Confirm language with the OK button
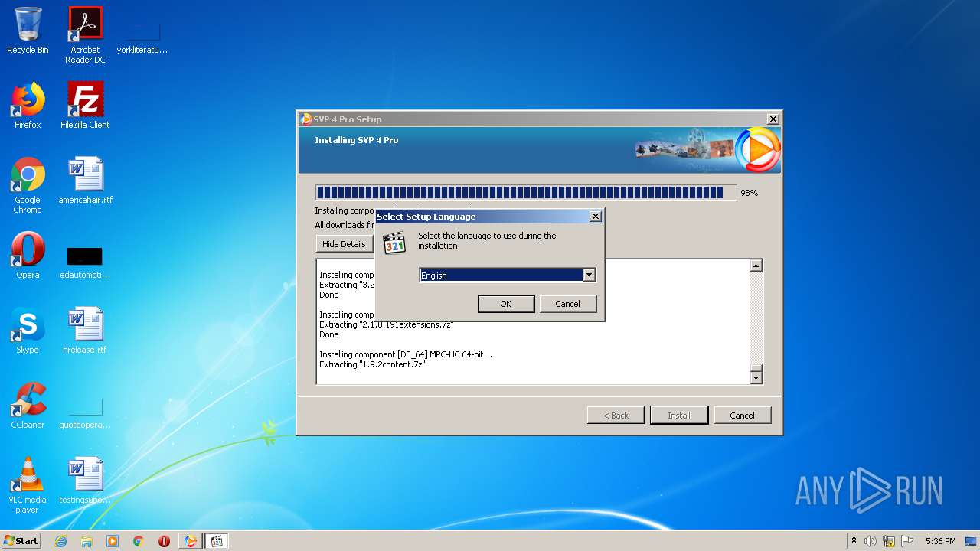 click(x=506, y=304)
